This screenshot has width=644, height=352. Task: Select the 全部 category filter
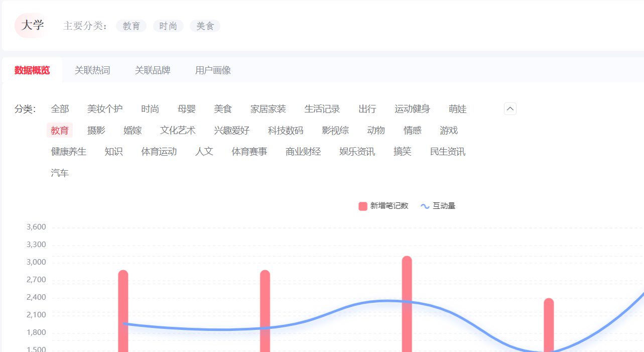(x=60, y=109)
